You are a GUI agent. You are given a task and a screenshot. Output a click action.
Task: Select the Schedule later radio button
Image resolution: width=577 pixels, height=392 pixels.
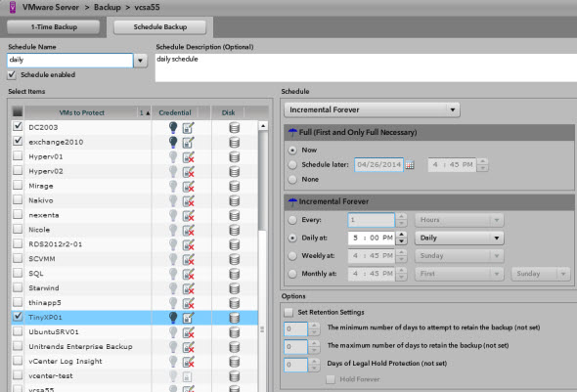pos(292,165)
